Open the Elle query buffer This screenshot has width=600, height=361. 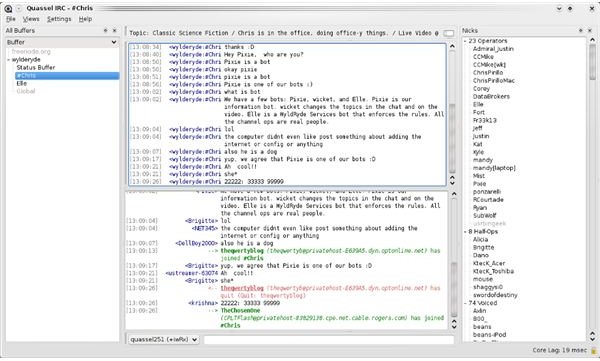click(x=22, y=83)
